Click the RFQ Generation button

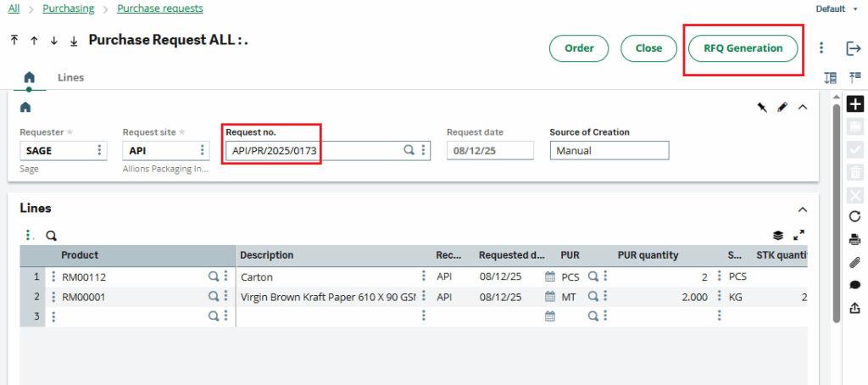point(743,48)
